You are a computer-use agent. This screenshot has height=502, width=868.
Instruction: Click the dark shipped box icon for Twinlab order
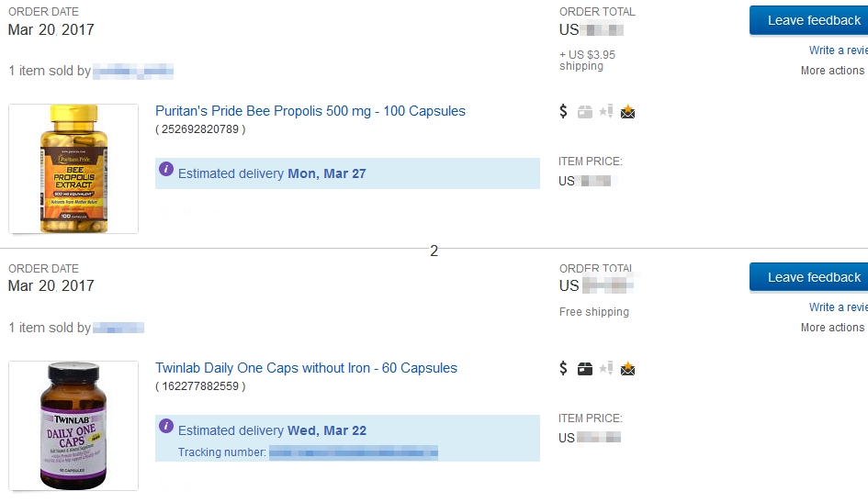point(585,369)
